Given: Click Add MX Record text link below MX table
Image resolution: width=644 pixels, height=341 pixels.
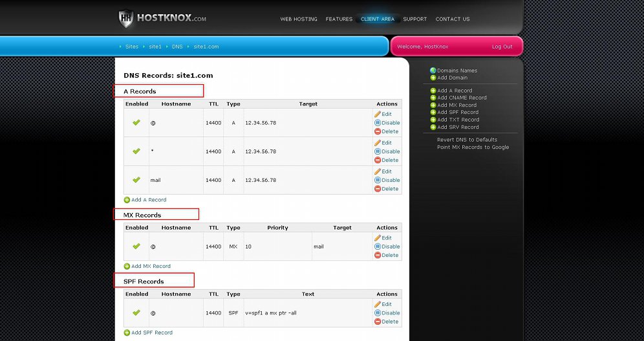Looking at the screenshot, I should point(151,266).
